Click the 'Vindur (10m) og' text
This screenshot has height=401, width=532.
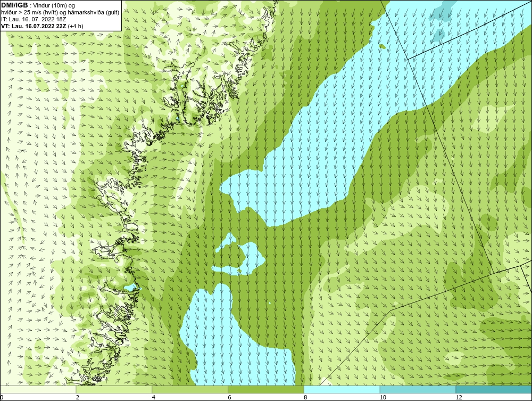click(x=55, y=5)
